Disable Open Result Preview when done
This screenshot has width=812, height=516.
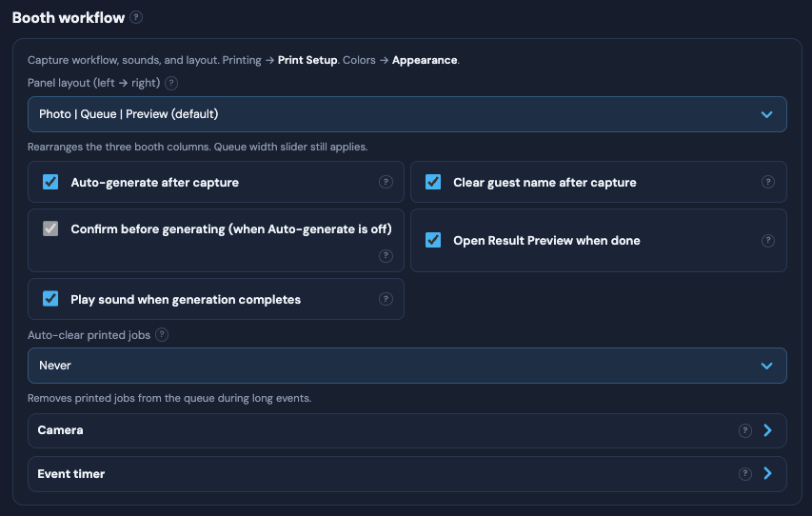[x=433, y=240]
